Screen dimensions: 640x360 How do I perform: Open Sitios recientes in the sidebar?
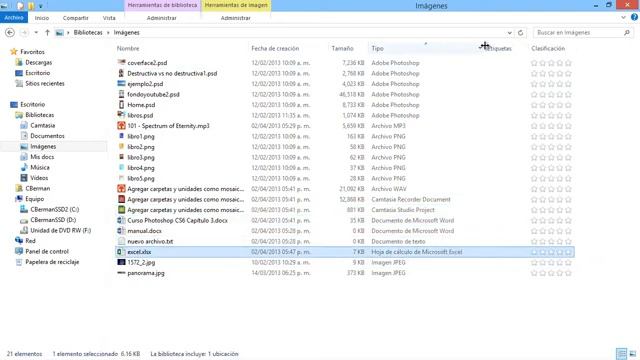tap(45, 83)
